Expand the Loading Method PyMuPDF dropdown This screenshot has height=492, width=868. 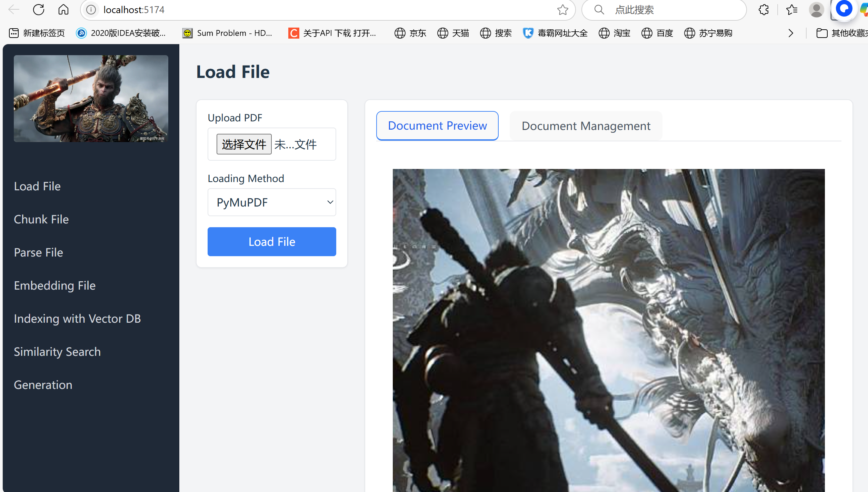[x=272, y=202]
